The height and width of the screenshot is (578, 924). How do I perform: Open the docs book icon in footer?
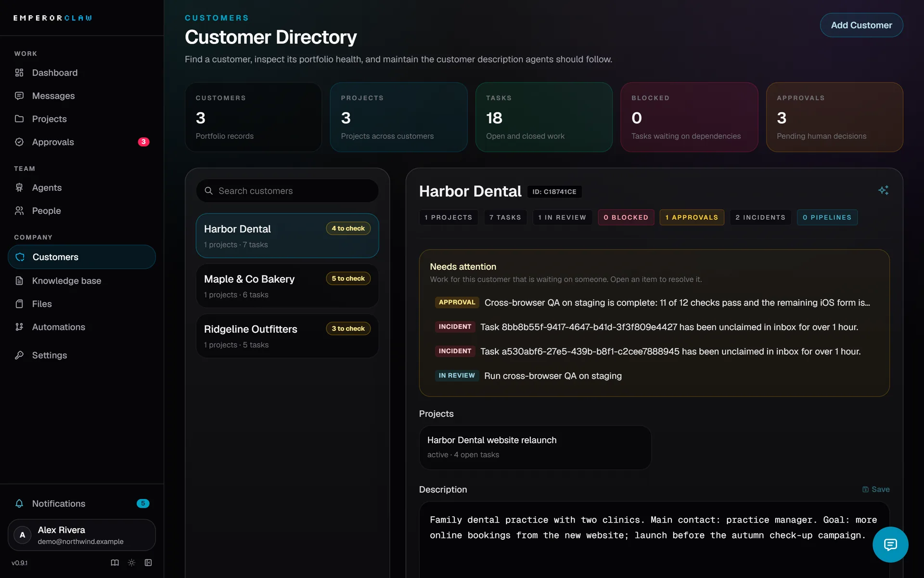click(115, 563)
